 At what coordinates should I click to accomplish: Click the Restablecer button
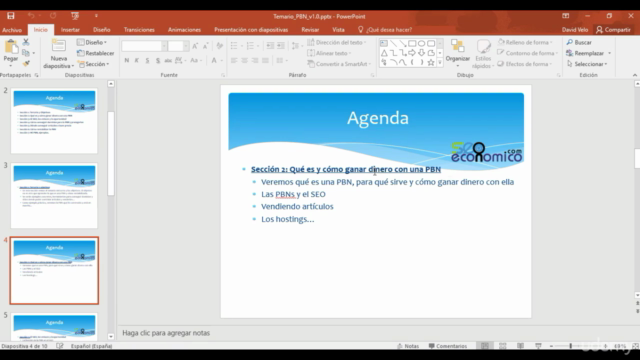click(96, 53)
